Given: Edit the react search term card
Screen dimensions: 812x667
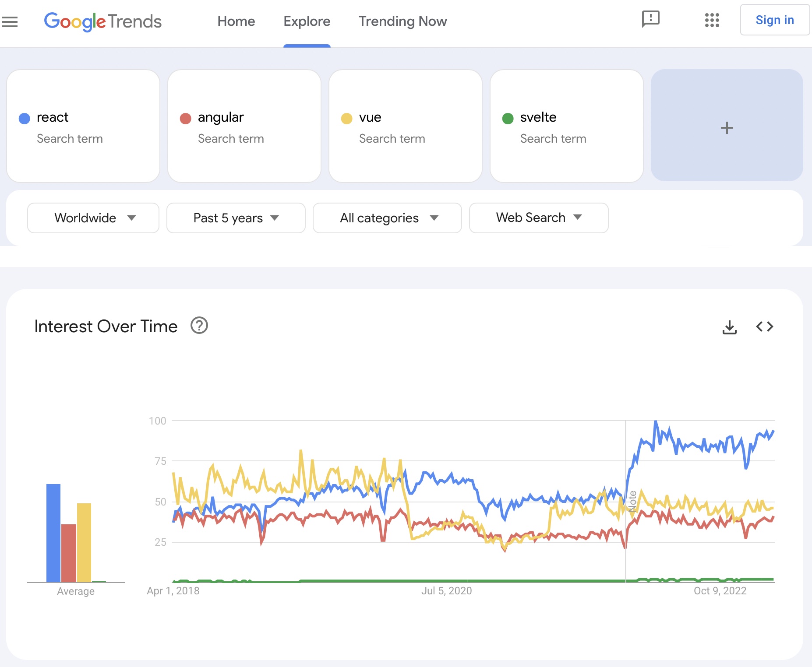Looking at the screenshot, I should point(83,126).
